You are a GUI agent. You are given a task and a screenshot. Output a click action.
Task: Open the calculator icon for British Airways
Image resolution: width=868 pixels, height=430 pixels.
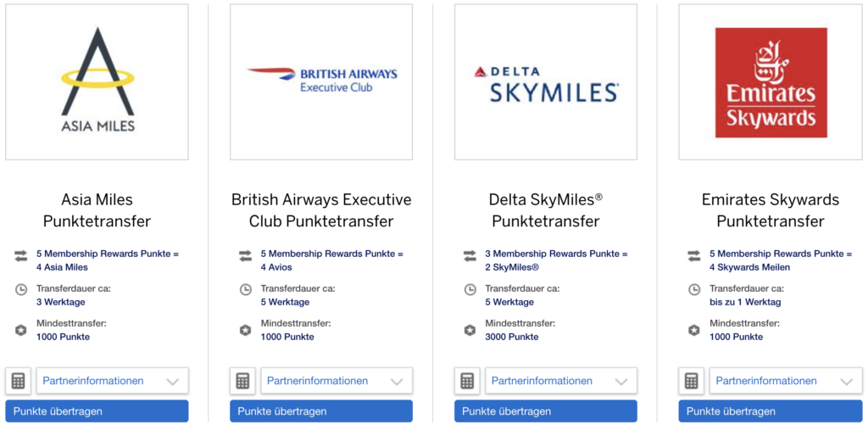click(242, 382)
